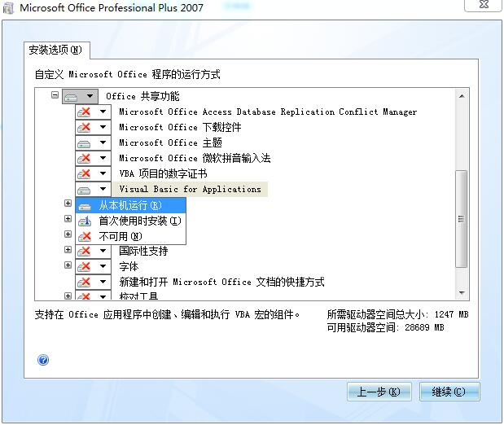
Task: Click the scrollbar down arrow of the feature list
Action: (462, 292)
